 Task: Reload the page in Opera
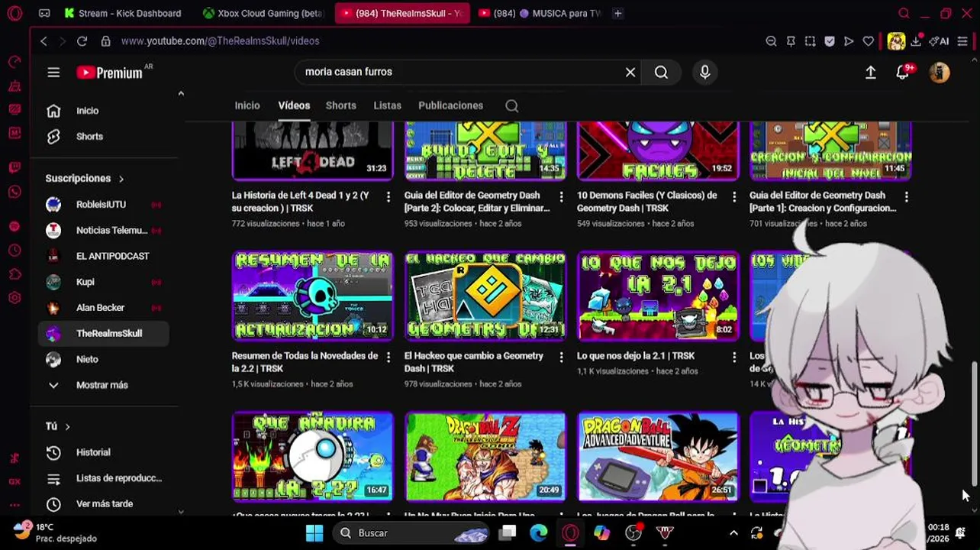tap(82, 41)
